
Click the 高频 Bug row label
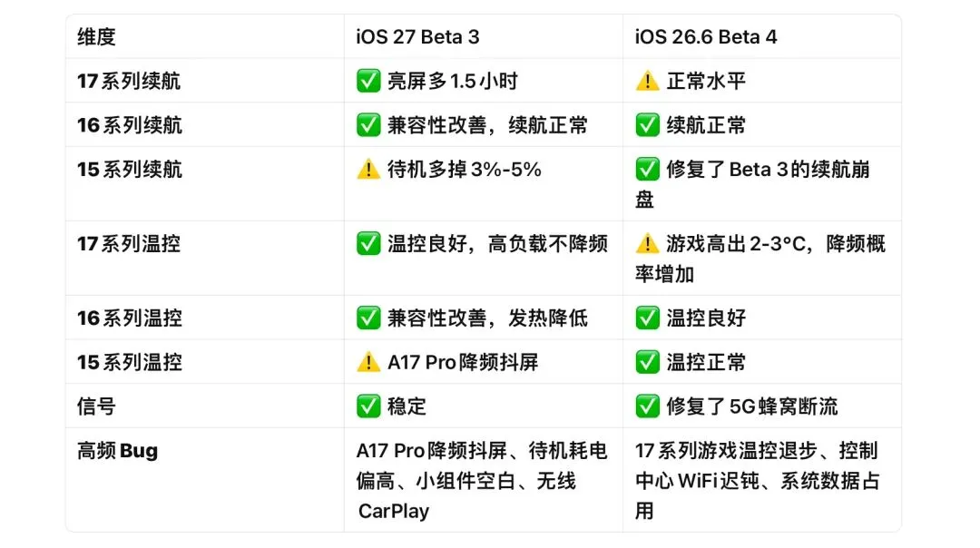tap(117, 451)
